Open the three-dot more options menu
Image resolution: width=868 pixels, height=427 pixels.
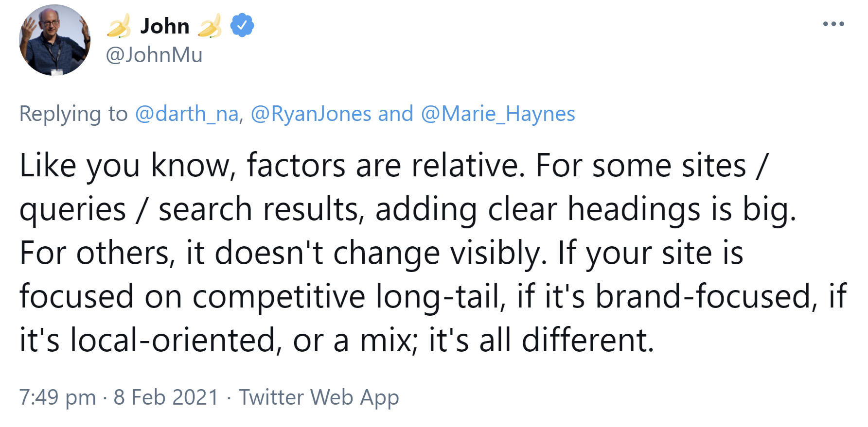click(x=833, y=24)
